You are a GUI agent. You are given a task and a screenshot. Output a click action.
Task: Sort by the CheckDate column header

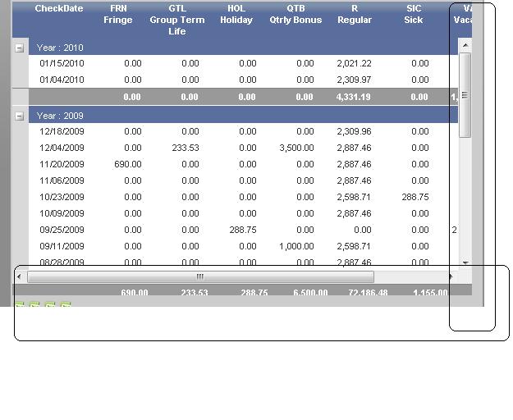coord(59,8)
